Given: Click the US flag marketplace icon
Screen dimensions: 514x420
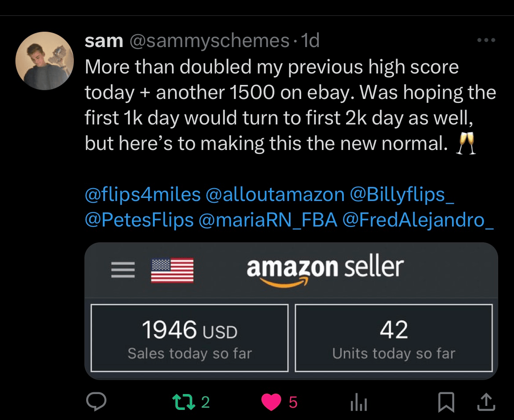Looking at the screenshot, I should [x=172, y=270].
